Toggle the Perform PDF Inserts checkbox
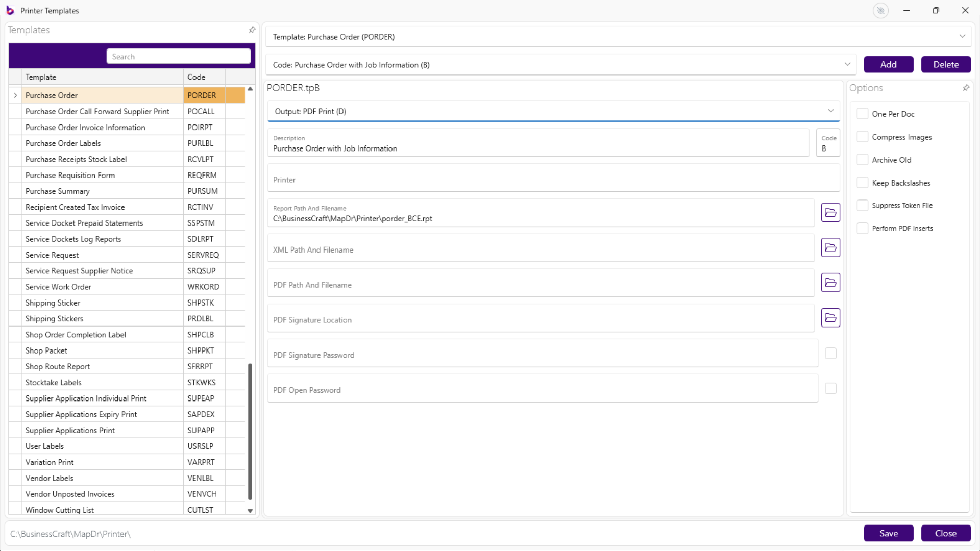This screenshot has width=980, height=551. [x=862, y=228]
